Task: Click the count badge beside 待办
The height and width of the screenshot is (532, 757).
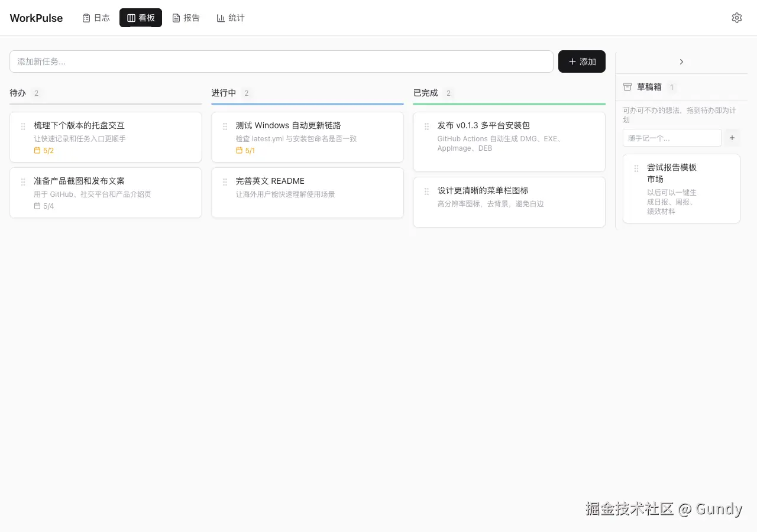Action: click(36, 93)
